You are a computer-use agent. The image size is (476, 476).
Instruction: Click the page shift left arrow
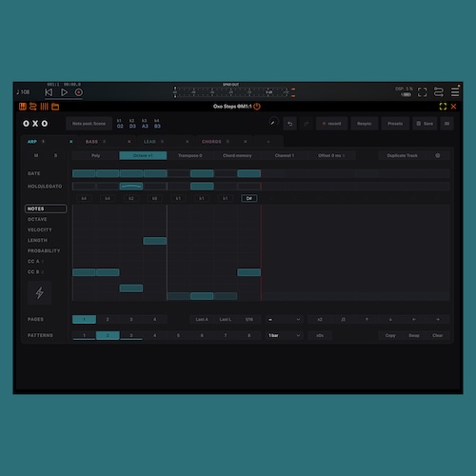(x=414, y=319)
